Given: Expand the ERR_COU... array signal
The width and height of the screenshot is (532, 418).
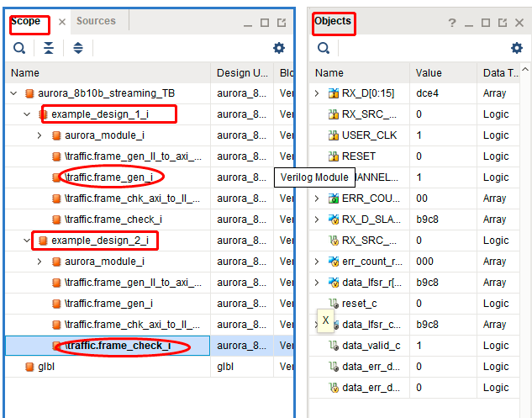Looking at the screenshot, I should 317,198.
